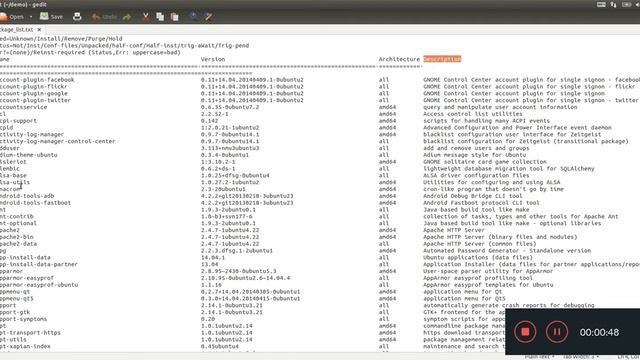The height and width of the screenshot is (360, 640).
Task: Click the acpi-support package name
Action: (18, 121)
